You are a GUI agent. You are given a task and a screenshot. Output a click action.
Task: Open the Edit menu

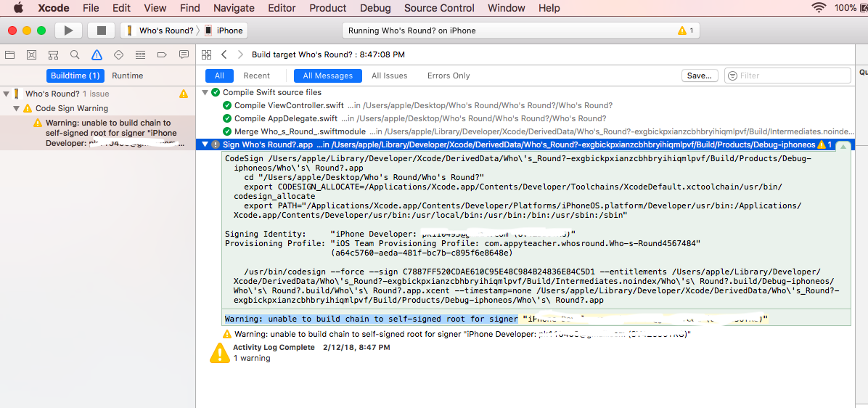click(121, 8)
